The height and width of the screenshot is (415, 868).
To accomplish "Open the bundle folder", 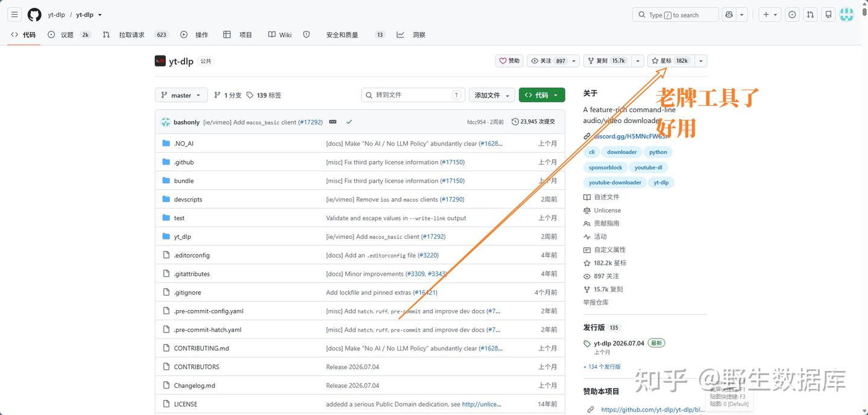I will coord(184,181).
